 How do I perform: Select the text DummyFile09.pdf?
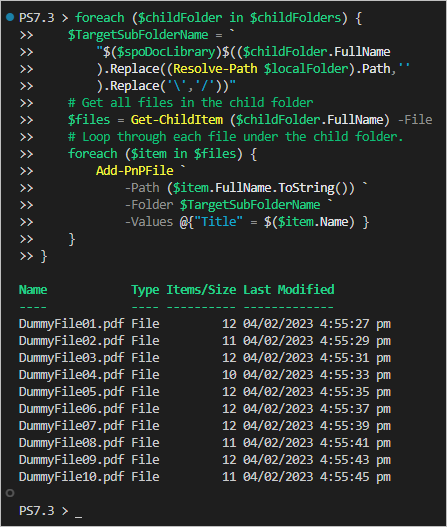point(72,460)
